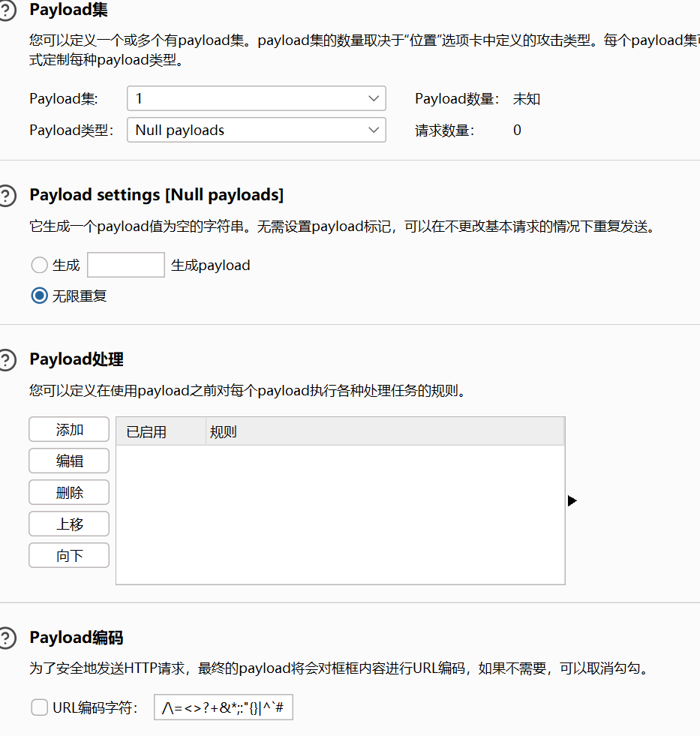
Task: Click the 向下 button
Action: point(69,555)
